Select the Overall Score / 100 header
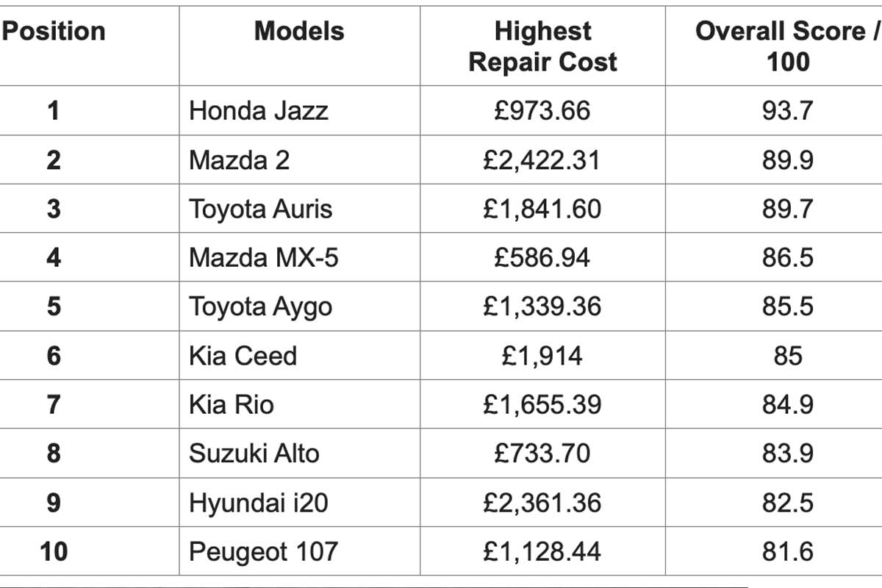Screen dimensions: 882x588 point(788,46)
